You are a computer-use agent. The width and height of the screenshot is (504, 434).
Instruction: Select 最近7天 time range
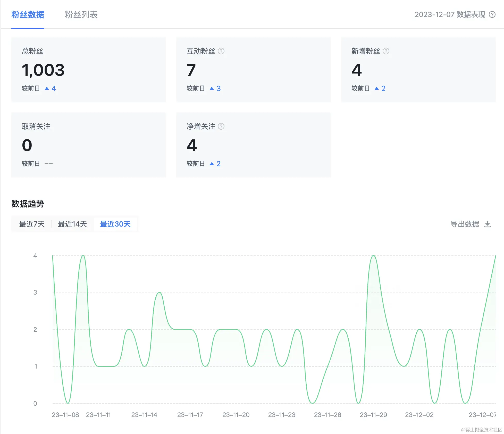[32, 224]
